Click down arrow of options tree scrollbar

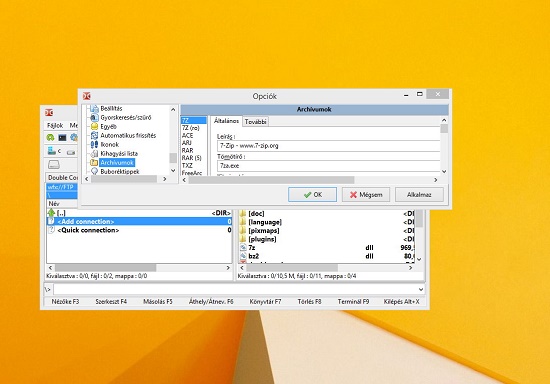(x=173, y=170)
